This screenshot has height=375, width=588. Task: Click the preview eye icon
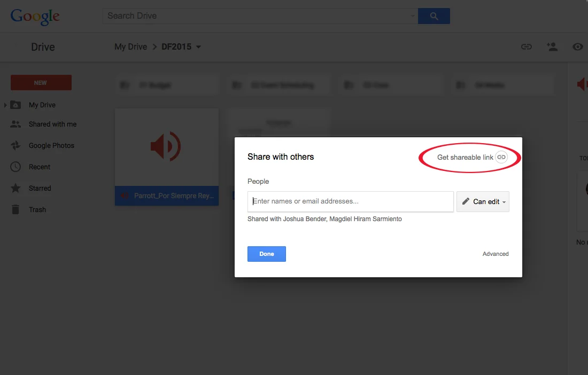point(577,47)
